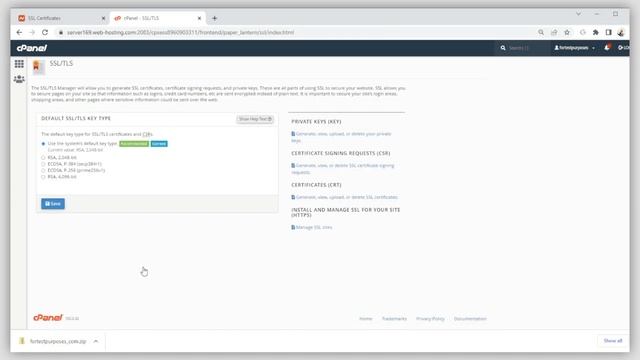The height and width of the screenshot is (360, 640).
Task: Click the share page icon in address bar
Action: pyautogui.click(x=554, y=32)
